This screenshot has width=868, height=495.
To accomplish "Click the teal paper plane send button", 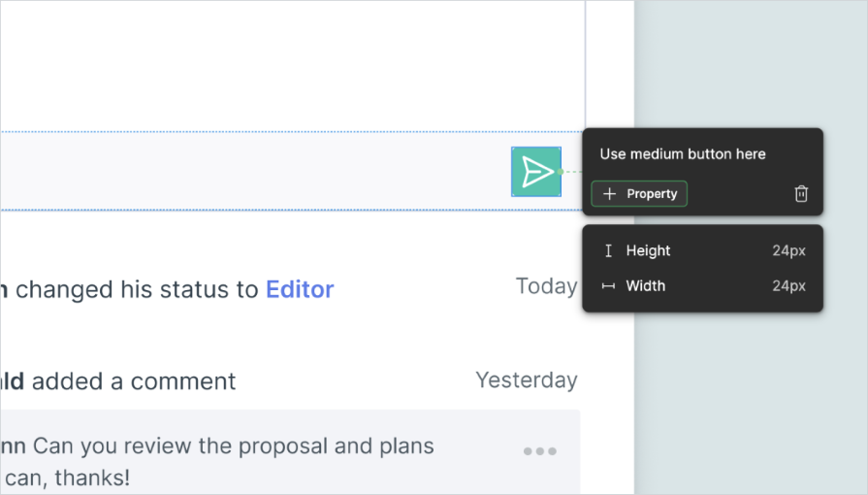I will pos(535,172).
